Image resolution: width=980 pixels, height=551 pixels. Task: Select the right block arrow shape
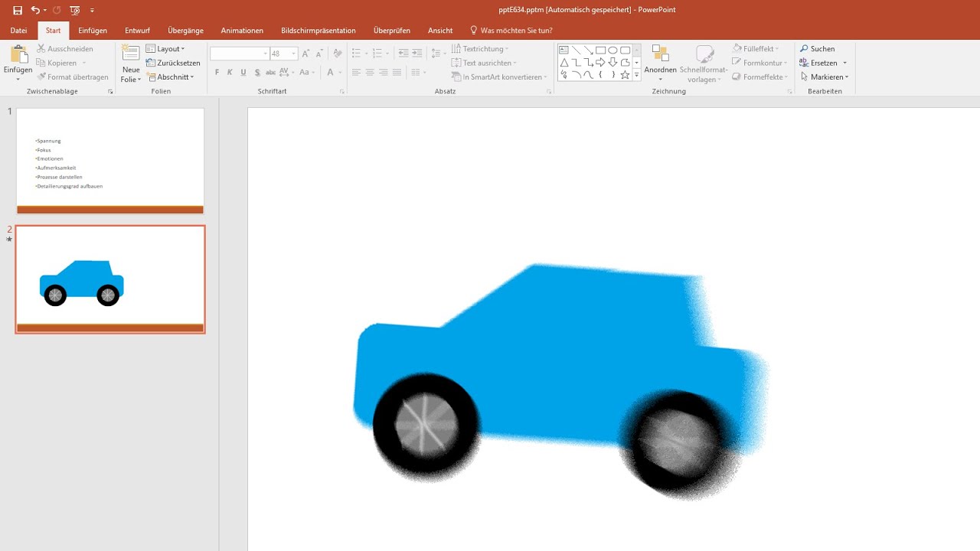pos(600,62)
